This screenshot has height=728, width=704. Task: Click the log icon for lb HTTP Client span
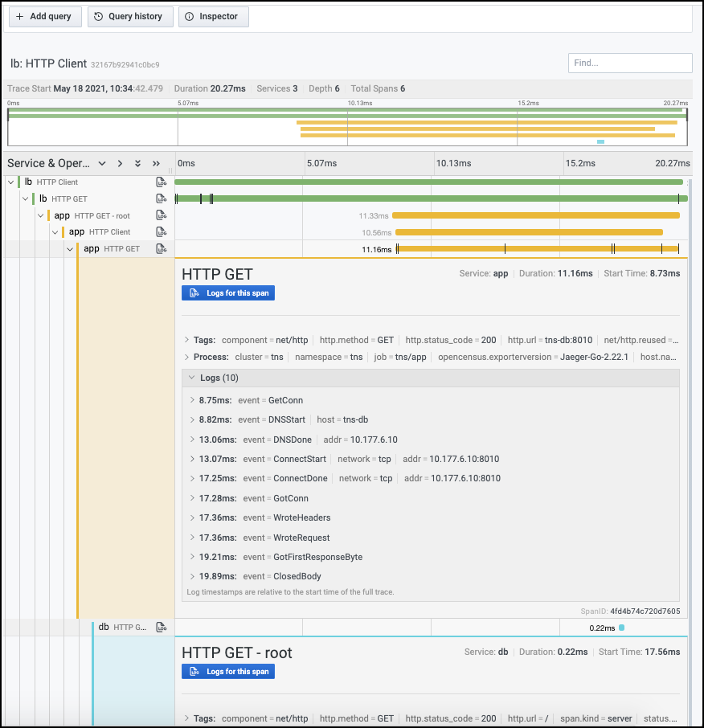point(162,182)
